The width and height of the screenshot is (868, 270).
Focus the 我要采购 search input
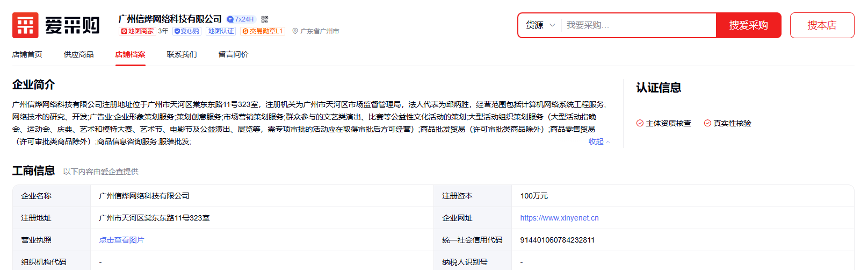pos(638,25)
